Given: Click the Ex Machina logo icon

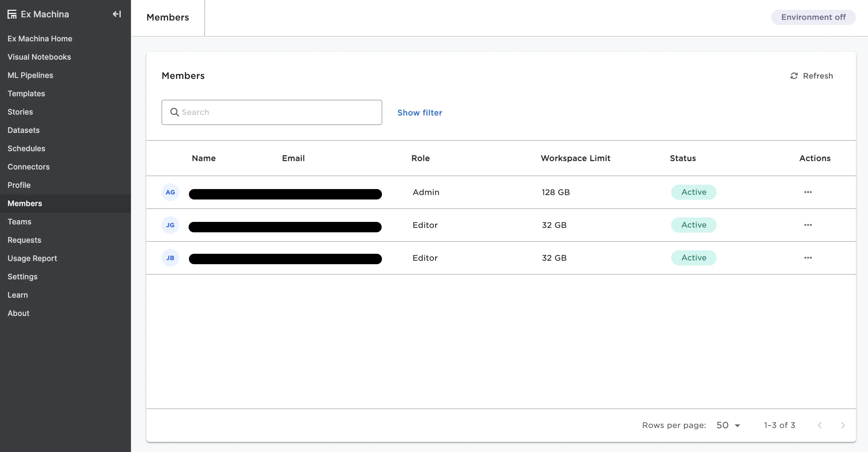Looking at the screenshot, I should pos(12,14).
